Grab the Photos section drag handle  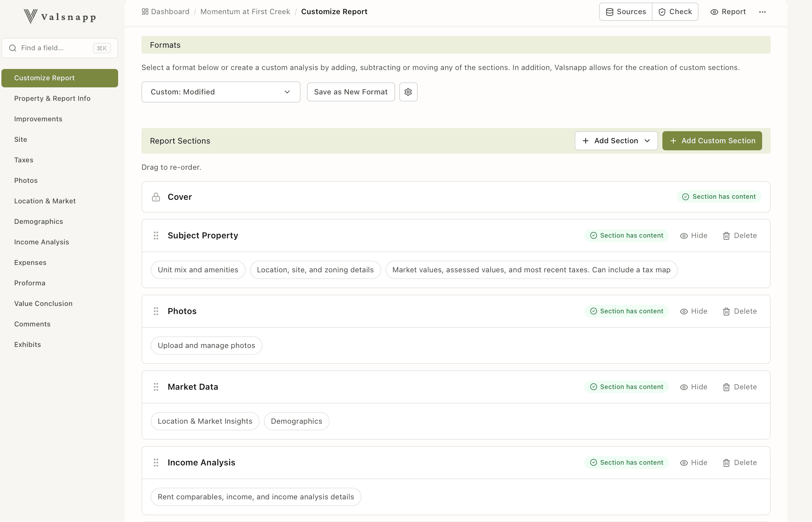pos(156,311)
